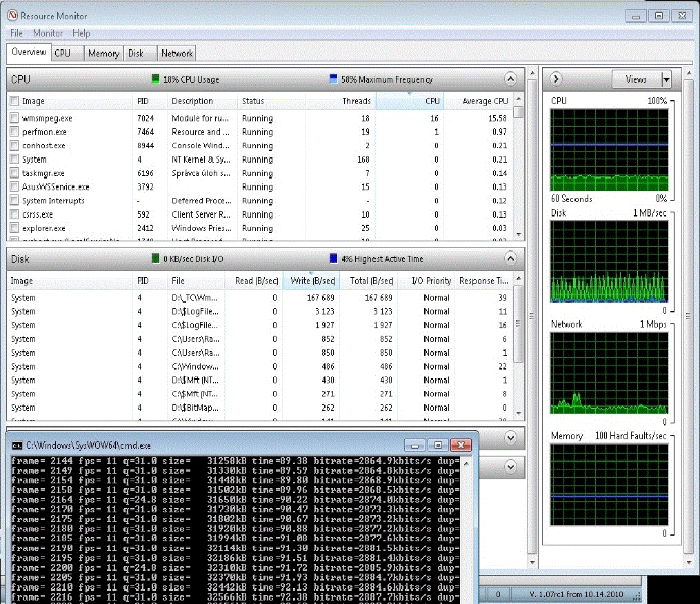Tick the System Interrupts checkbox
The width and height of the screenshot is (700, 604).
[14, 201]
